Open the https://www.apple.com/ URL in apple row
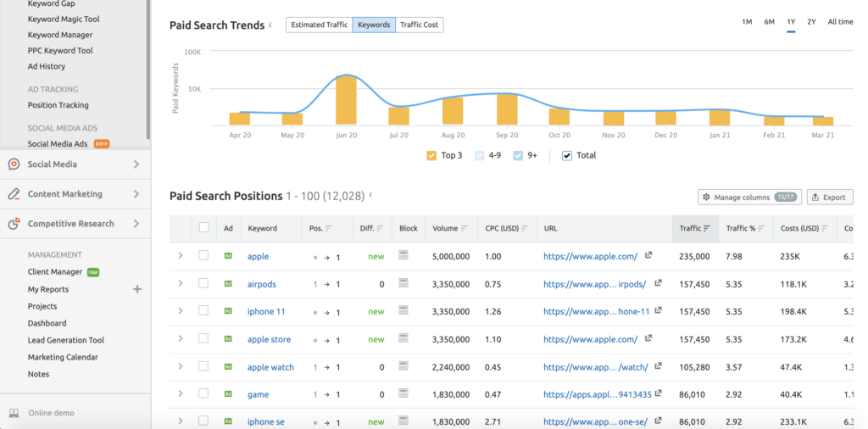This screenshot has height=429, width=868. (590, 256)
